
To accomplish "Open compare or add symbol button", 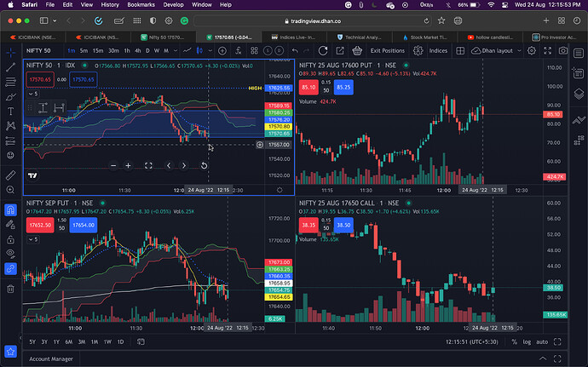I will [x=222, y=50].
